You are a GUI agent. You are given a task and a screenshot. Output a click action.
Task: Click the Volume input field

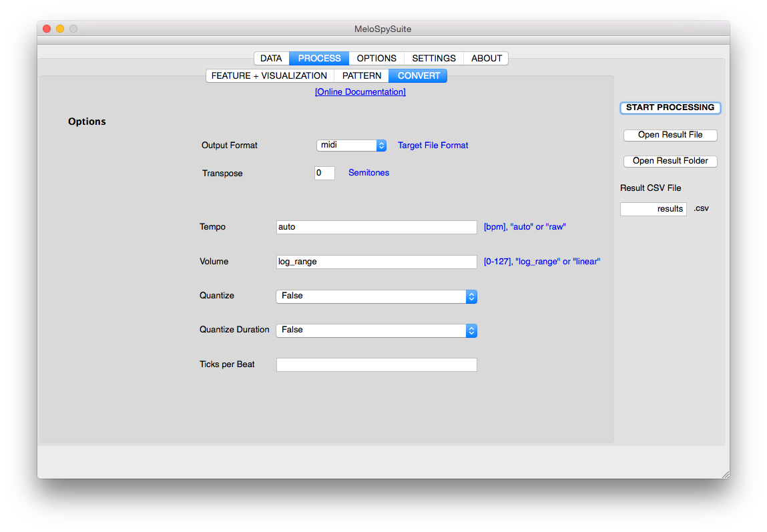[376, 262]
